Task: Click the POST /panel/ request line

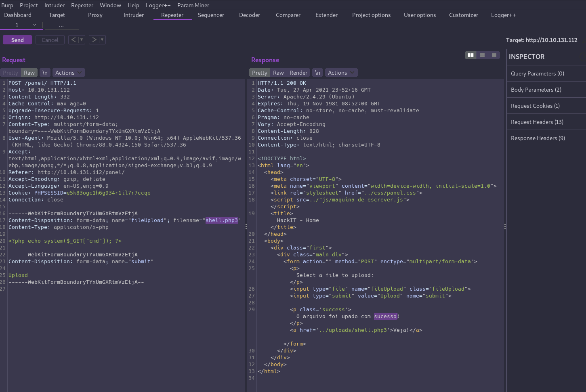Action: tap(42, 83)
